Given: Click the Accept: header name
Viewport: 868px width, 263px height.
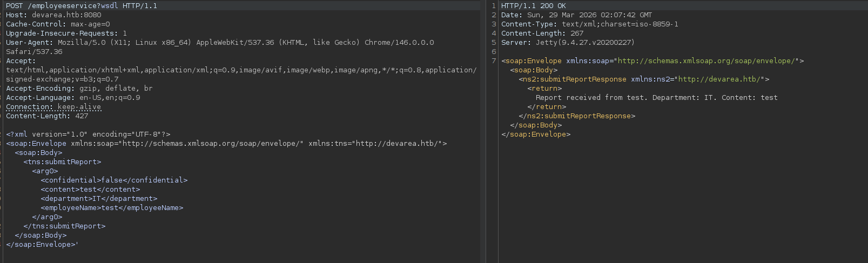Looking at the screenshot, I should [x=21, y=61].
